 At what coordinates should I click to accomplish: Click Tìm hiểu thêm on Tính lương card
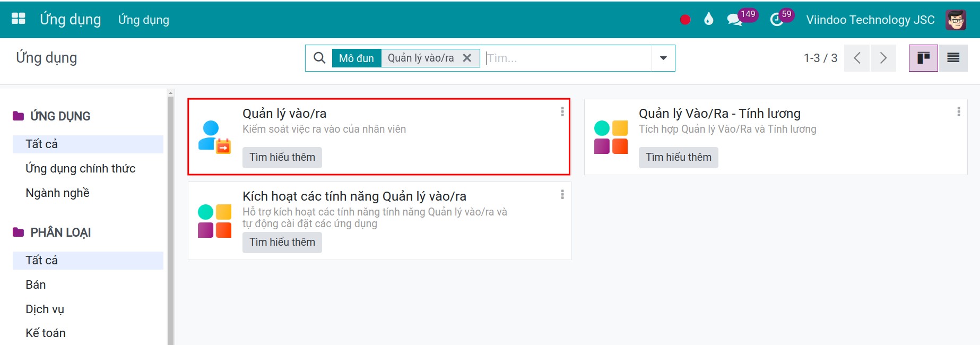679,157
